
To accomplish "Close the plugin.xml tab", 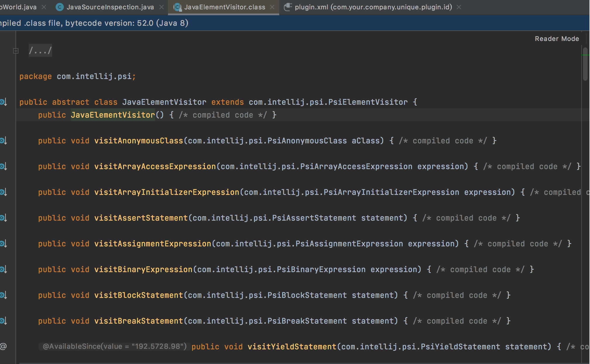I will (459, 7).
